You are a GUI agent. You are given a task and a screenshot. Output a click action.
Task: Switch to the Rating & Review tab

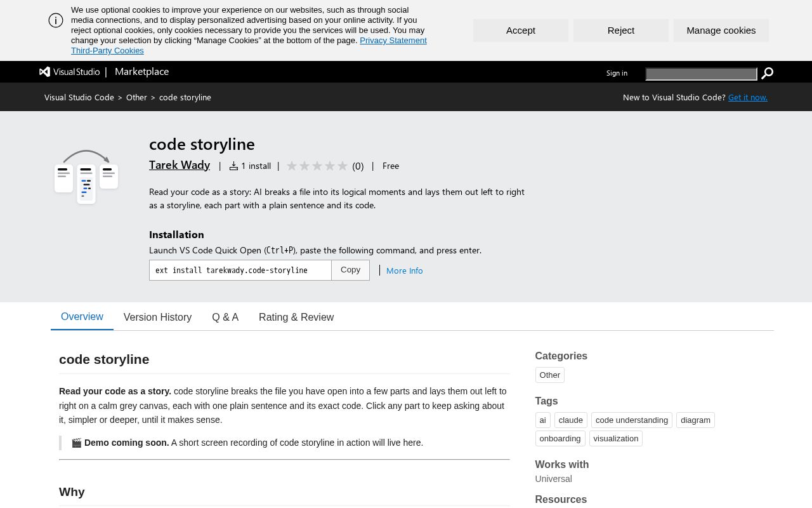click(296, 317)
